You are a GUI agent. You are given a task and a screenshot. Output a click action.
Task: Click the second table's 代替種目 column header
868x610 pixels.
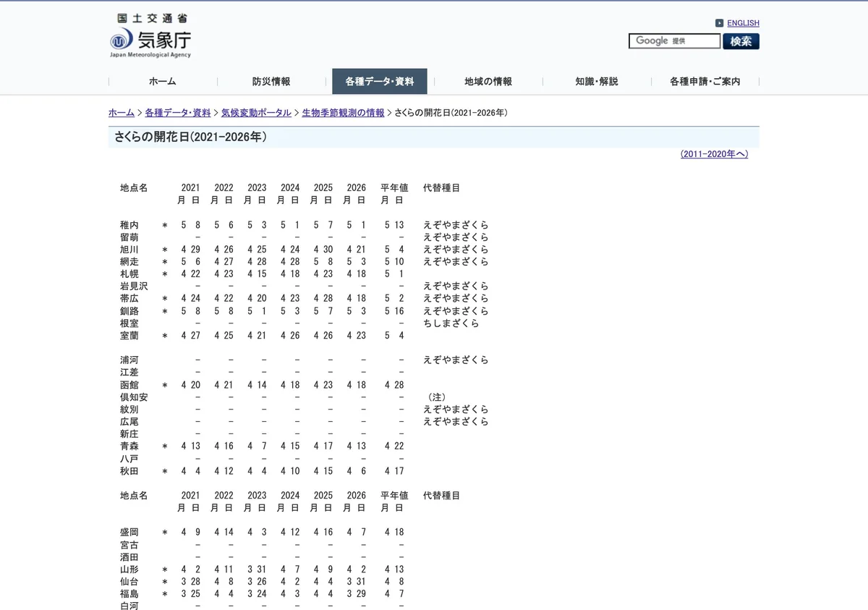click(x=442, y=496)
